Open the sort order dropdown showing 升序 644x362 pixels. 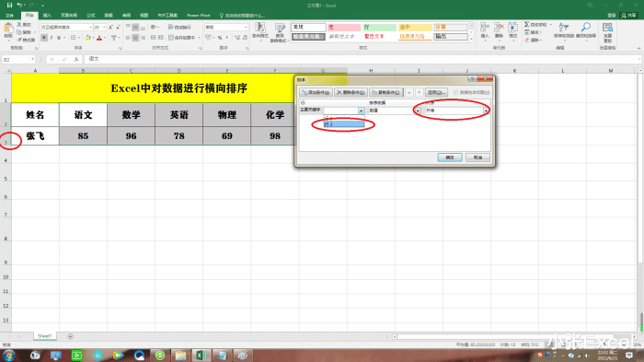coord(486,111)
